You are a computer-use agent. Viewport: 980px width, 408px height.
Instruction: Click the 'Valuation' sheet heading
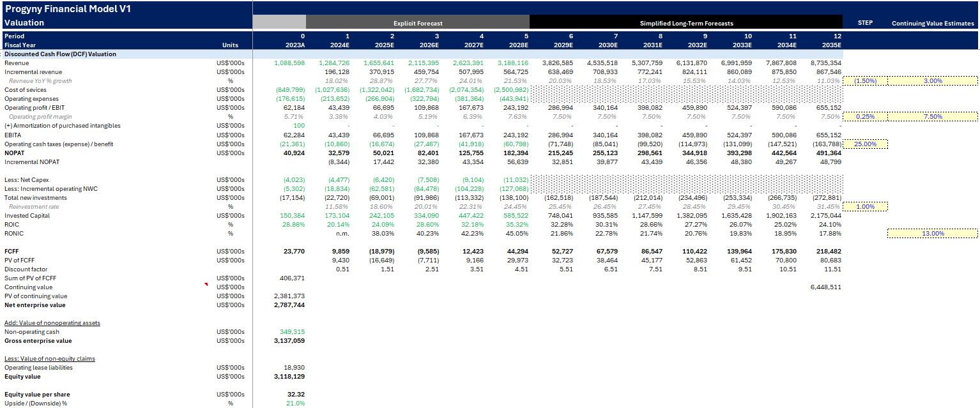click(x=24, y=22)
